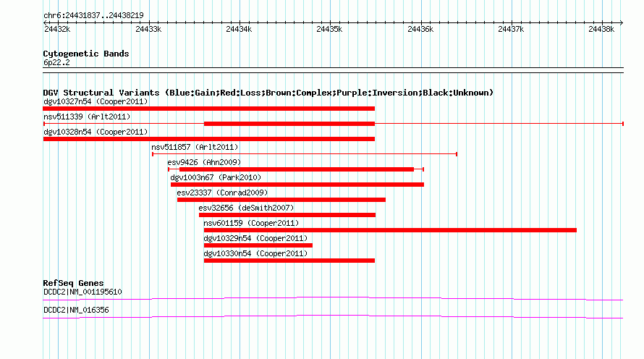Open the nsv511857 (Arlt2011) label
The image size is (644, 359).
tap(195, 147)
